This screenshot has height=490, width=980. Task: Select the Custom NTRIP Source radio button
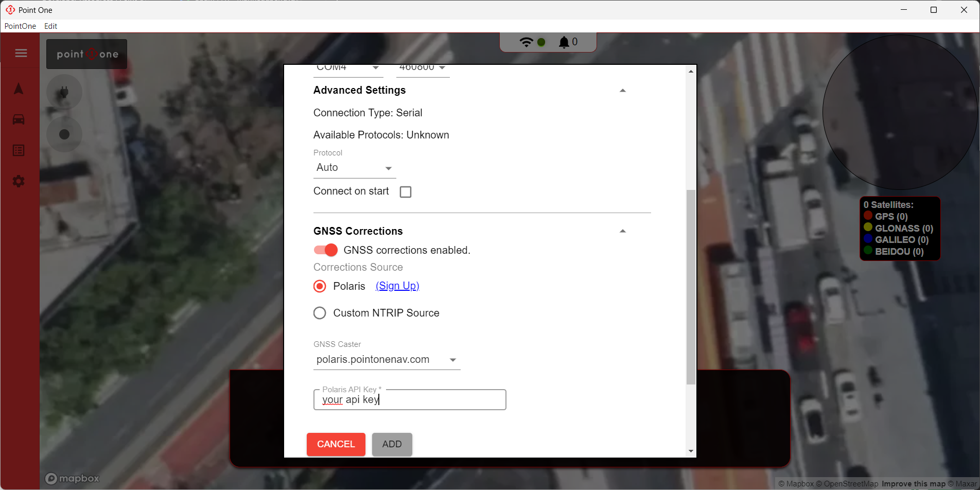320,313
